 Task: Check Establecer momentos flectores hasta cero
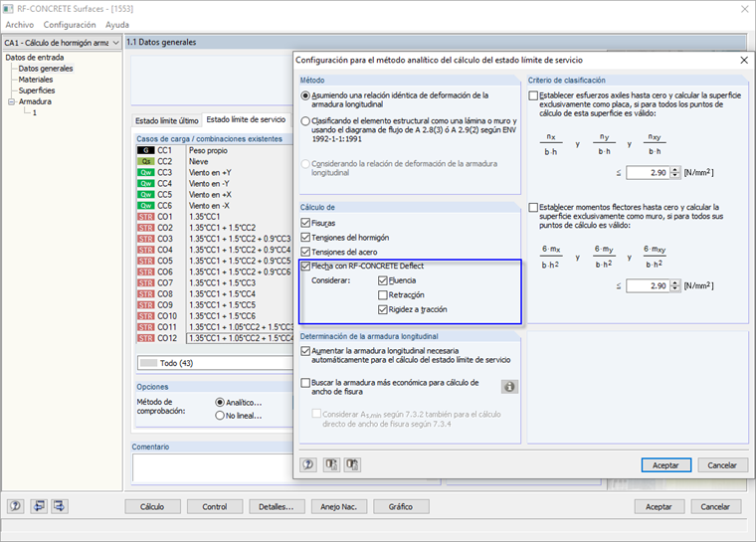[533, 207]
